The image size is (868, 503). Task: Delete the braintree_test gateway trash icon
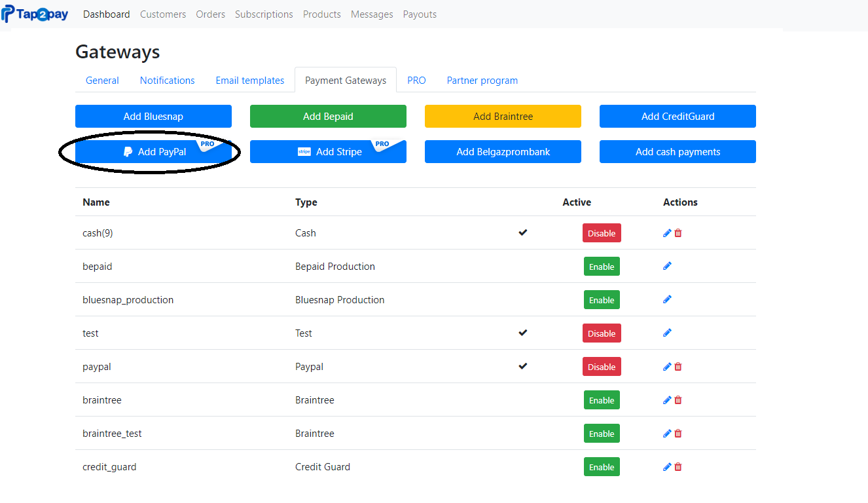click(x=678, y=434)
